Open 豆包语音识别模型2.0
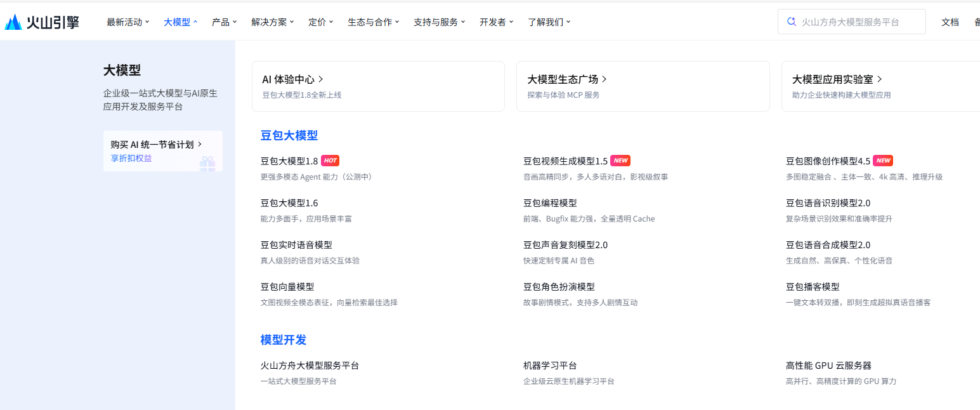980x410 pixels. [x=828, y=203]
